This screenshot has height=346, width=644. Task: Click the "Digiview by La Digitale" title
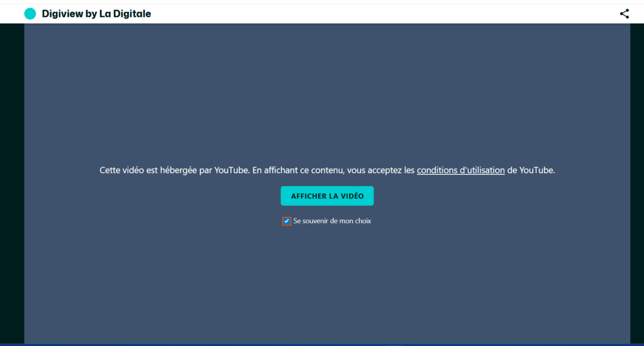click(x=96, y=14)
